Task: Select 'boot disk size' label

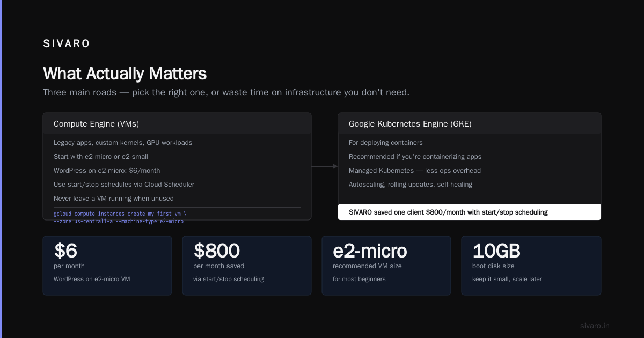Action: coord(493,266)
